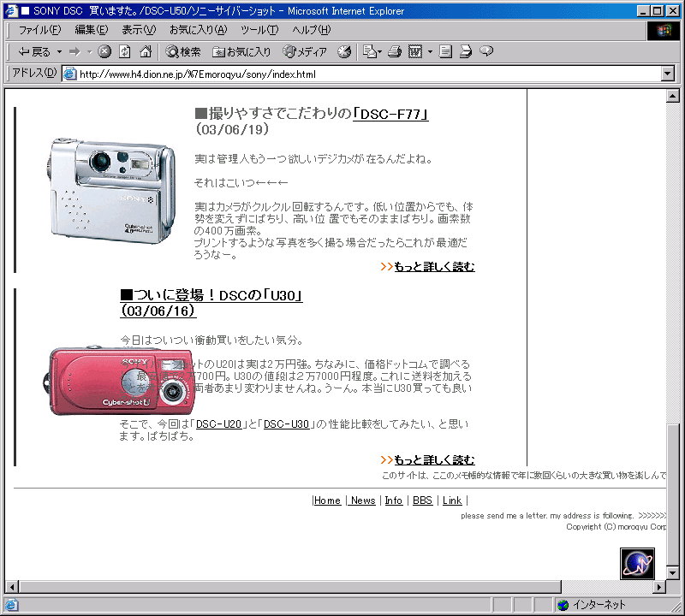Click the Copyright (C) moroqyu text
This screenshot has height=616, width=685.
616,527
